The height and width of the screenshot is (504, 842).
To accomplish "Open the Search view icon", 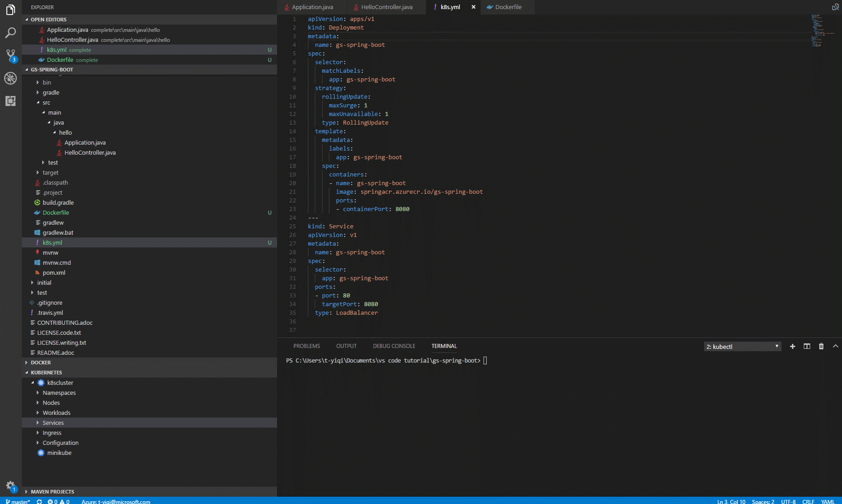I will [x=10, y=33].
